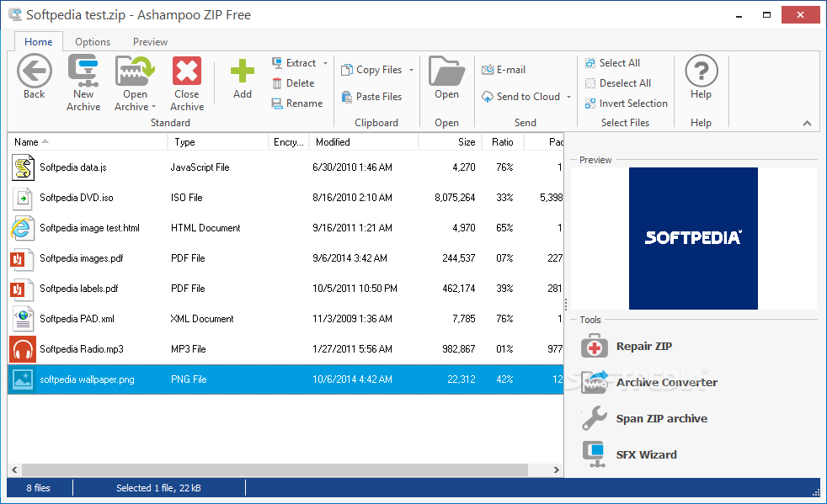The image size is (827, 504).
Task: Delete the selected file
Action: (x=293, y=83)
